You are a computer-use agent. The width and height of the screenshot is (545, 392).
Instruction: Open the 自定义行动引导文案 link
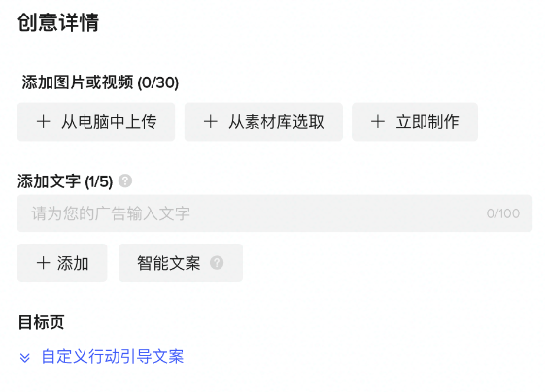[113, 357]
